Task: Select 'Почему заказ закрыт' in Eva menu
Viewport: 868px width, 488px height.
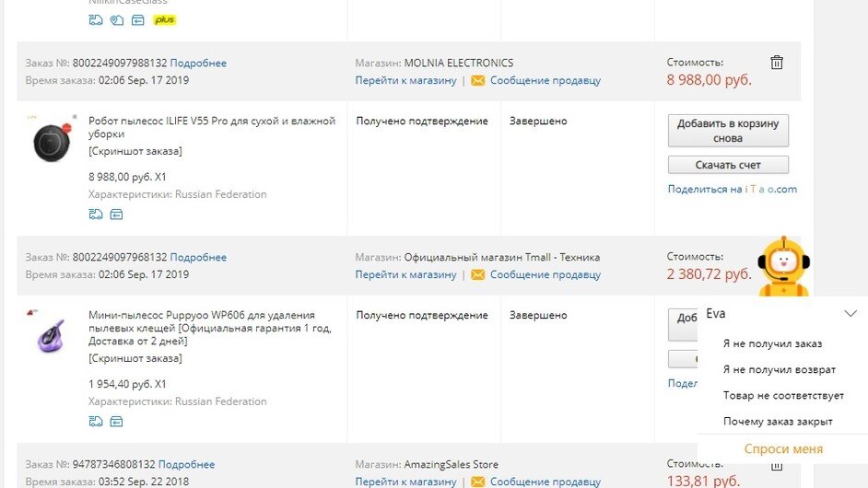Action: (x=778, y=422)
